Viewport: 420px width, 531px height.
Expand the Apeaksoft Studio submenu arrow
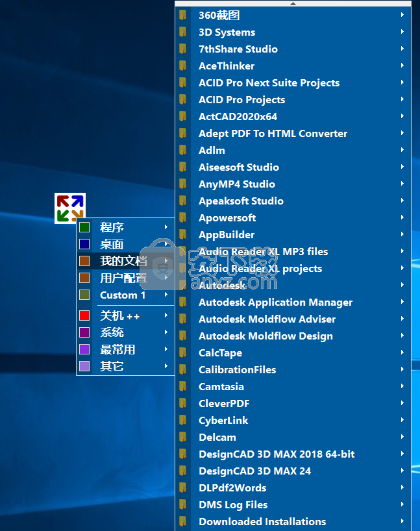point(402,200)
